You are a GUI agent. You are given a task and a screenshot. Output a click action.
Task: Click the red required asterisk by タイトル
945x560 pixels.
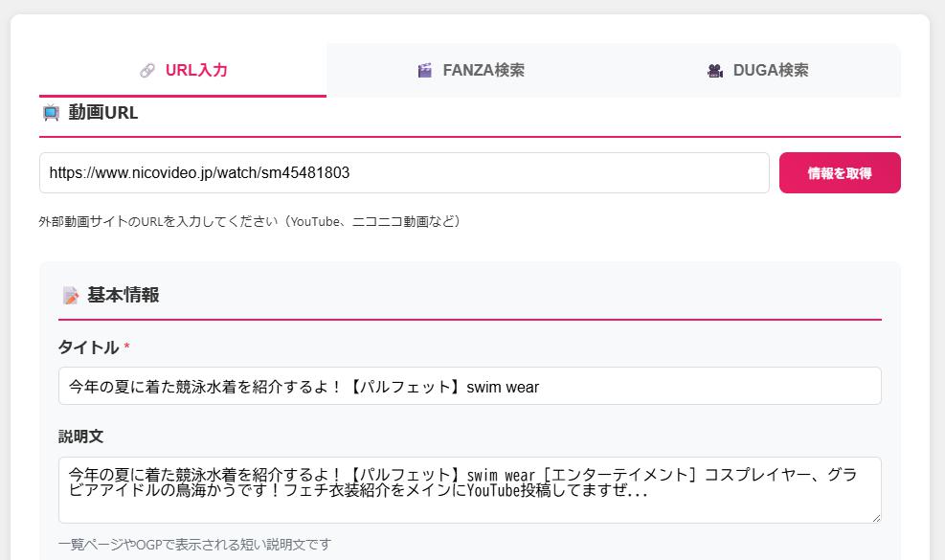tap(126, 347)
